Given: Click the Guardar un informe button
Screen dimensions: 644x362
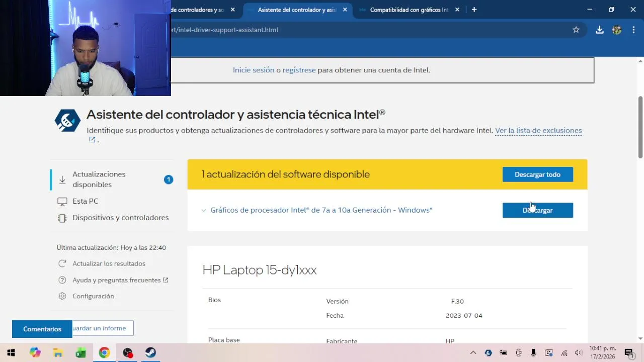Looking at the screenshot, I should (x=103, y=328).
